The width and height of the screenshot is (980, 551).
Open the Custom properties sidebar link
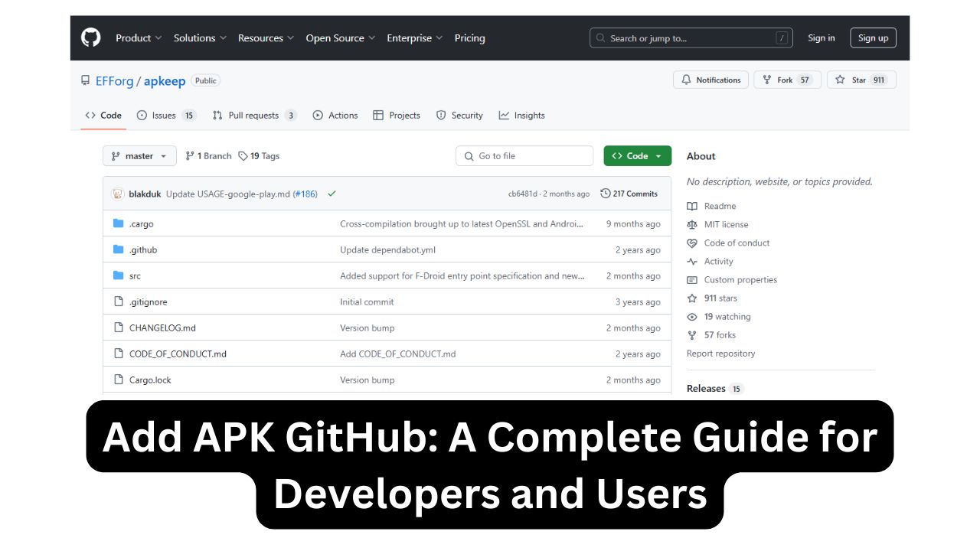732,280
